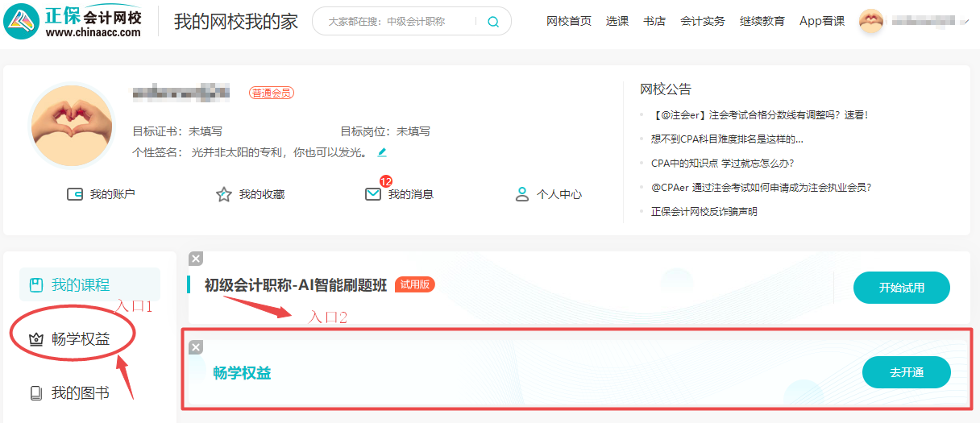Image resolution: width=980 pixels, height=423 pixels.
Task: Open announcement 通过注会考试如何申请成为注会执业会员
Action: pyautogui.click(x=761, y=188)
